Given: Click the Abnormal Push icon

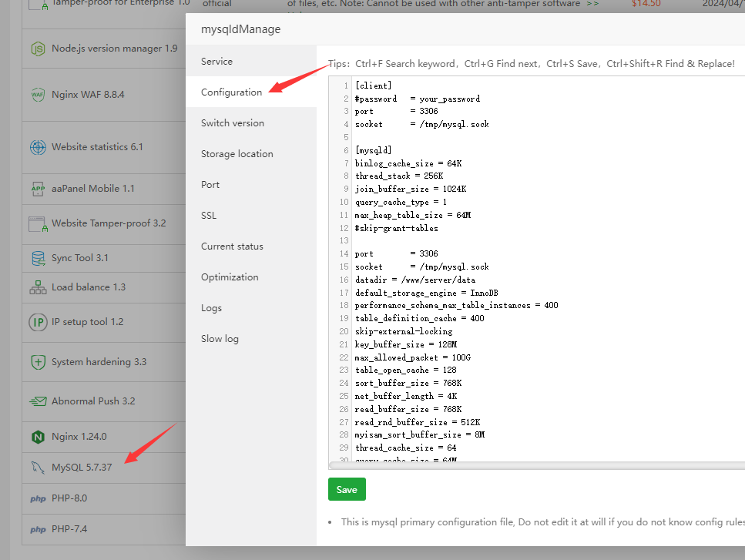Looking at the screenshot, I should [x=38, y=401].
